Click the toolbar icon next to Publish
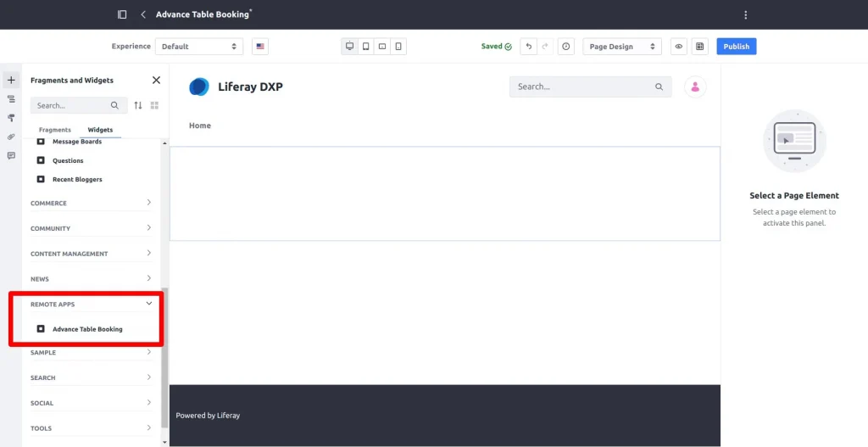 (699, 47)
